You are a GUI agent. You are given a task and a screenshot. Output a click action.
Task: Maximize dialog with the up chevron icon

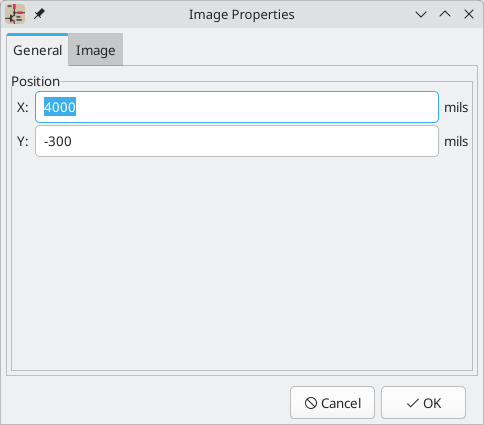click(445, 14)
